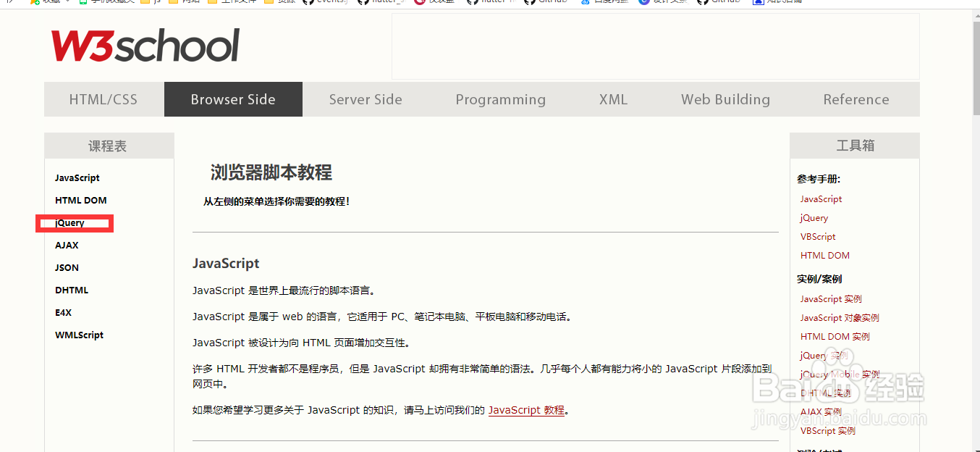Click the 从左侧的菜单选择你需要的教程 subtitle
This screenshot has height=452, width=980.
(276, 202)
